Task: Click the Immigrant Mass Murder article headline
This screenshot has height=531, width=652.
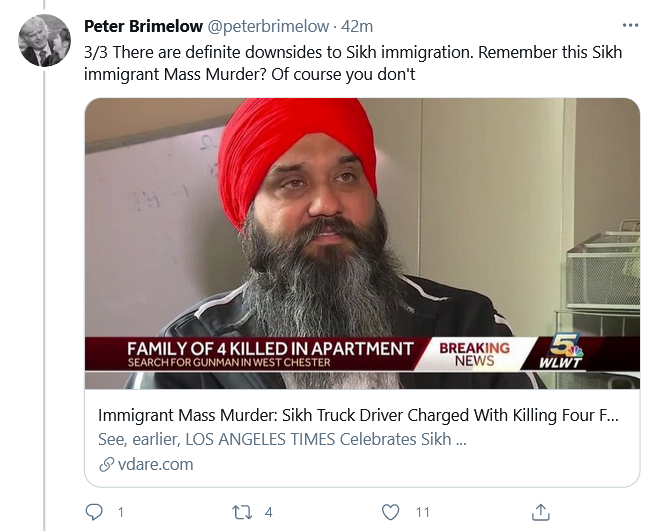Action: [x=358, y=415]
